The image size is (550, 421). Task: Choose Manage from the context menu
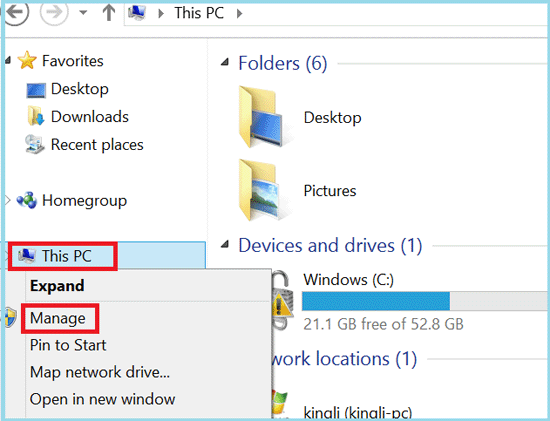coord(58,318)
